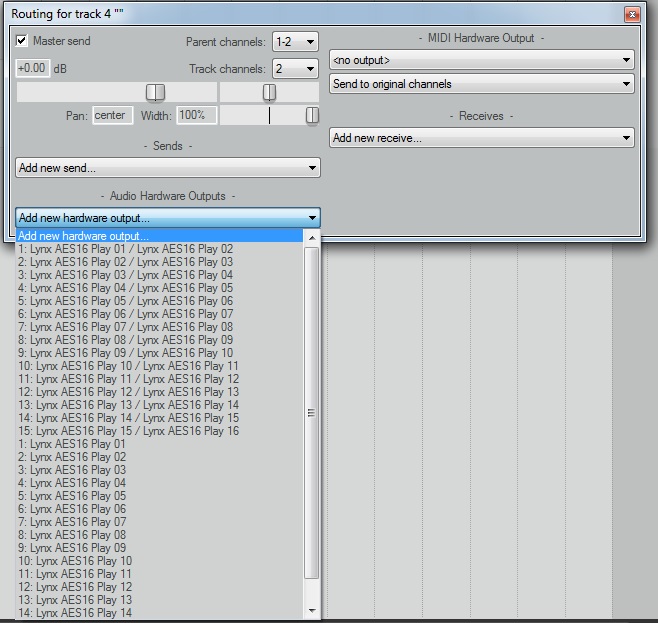Pick mono output 3: Lynx AES16 Play 03
658x623 pixels.
(x=159, y=470)
